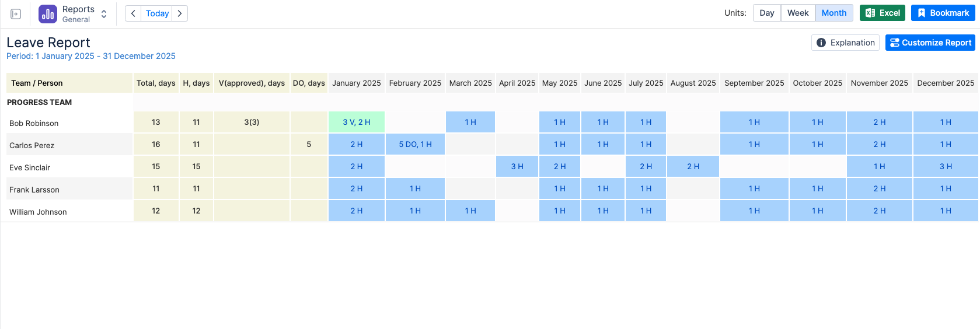Select William Johnson's H days value 12

pyautogui.click(x=196, y=211)
